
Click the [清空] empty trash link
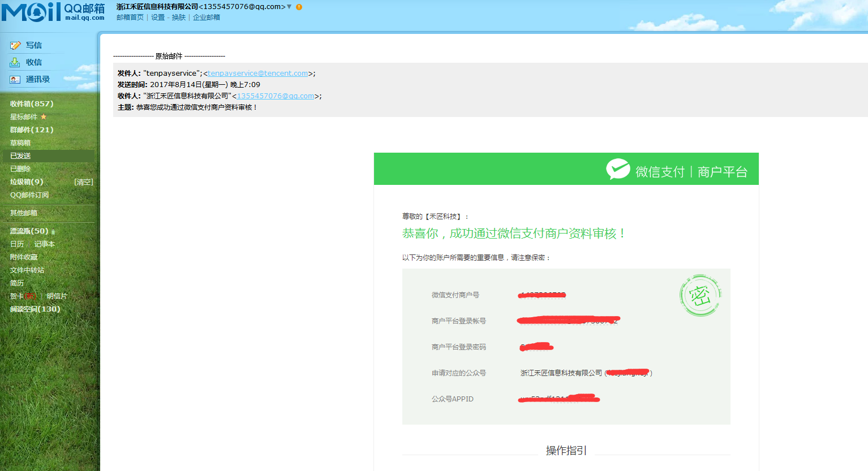[x=84, y=182]
